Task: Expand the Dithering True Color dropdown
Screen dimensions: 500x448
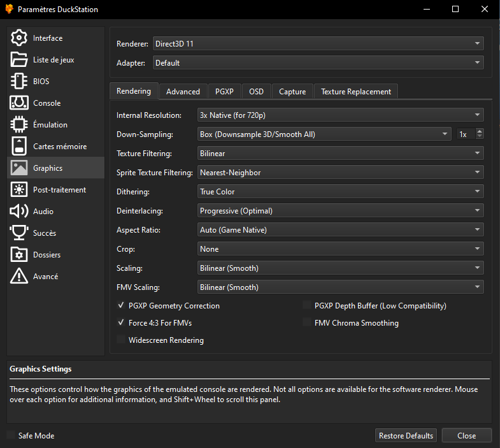Action: pos(341,192)
